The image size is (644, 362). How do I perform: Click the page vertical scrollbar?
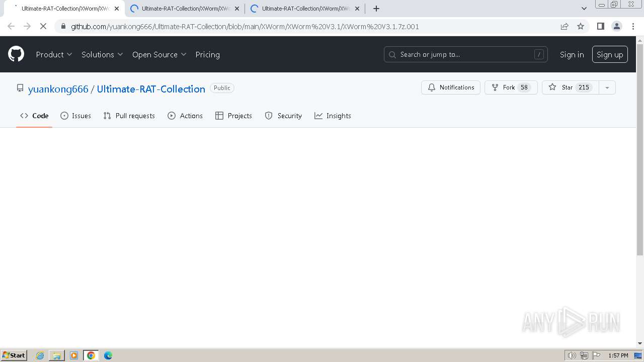click(x=639, y=150)
